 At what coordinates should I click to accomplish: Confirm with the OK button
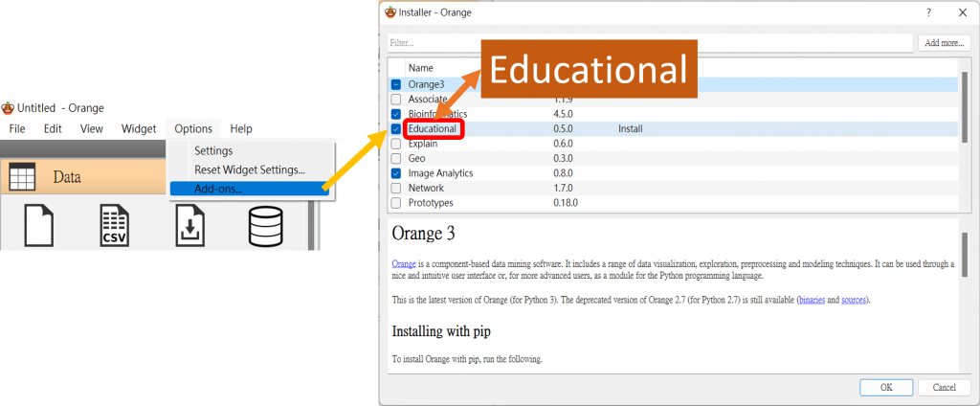pyautogui.click(x=886, y=387)
